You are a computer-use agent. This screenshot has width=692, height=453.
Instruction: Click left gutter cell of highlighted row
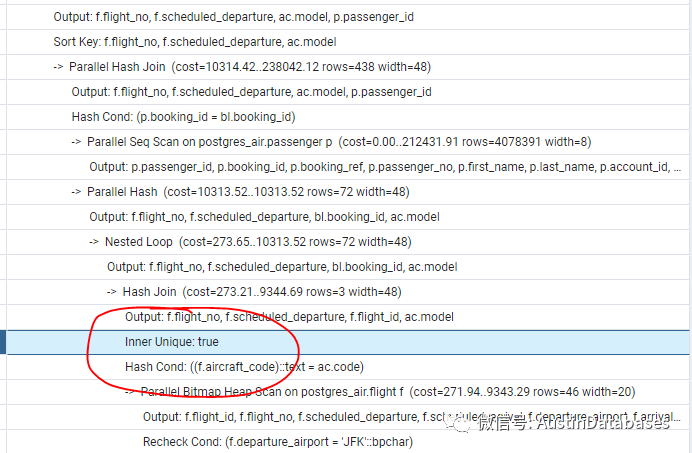[4, 342]
